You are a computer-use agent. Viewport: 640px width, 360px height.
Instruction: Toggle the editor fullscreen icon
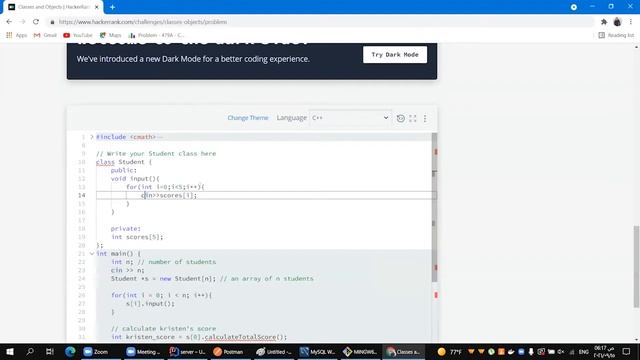pos(413,118)
